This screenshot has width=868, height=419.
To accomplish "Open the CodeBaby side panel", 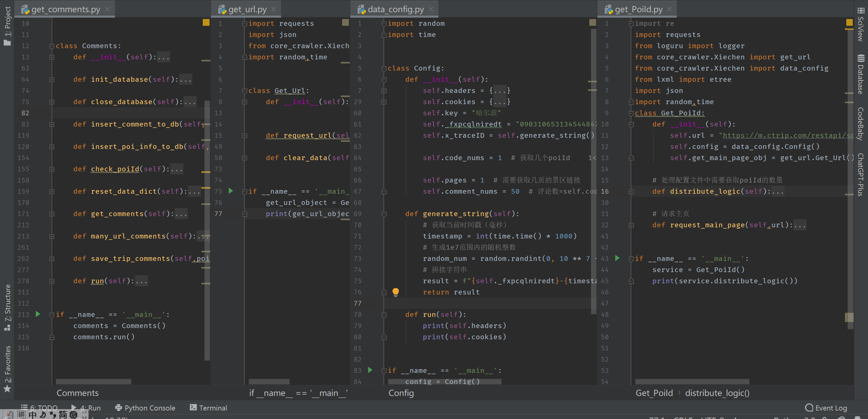I will tap(861, 124).
